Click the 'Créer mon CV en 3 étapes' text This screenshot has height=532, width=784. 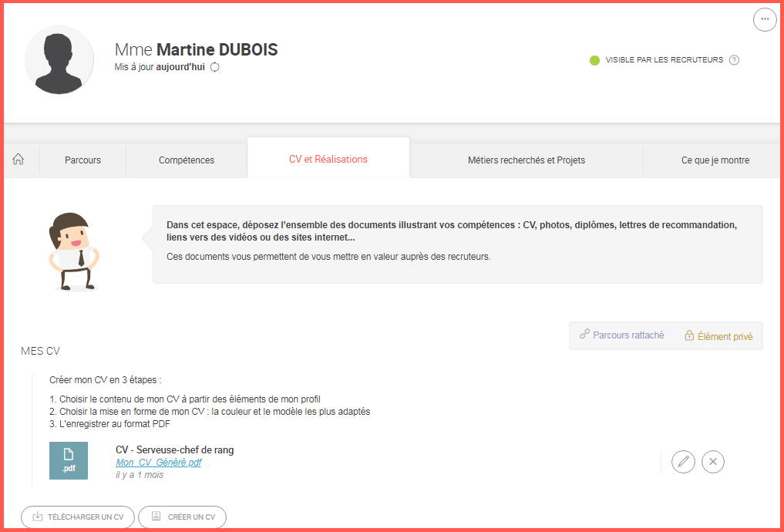[x=106, y=380]
